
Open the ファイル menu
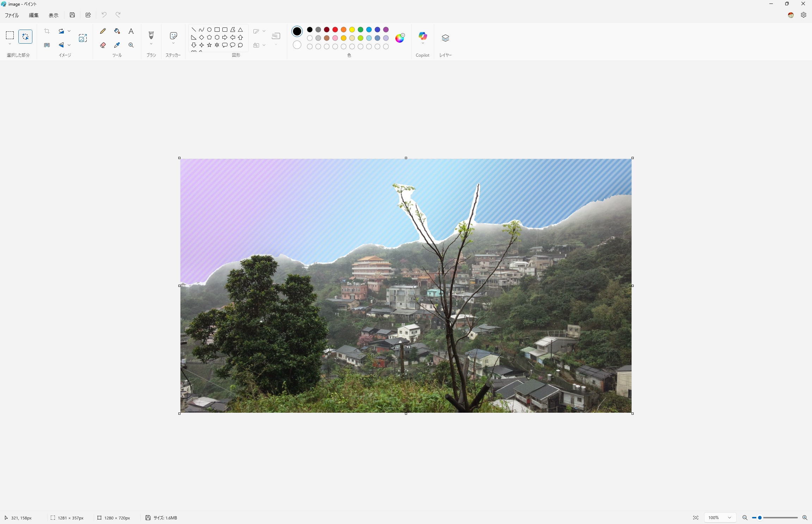tap(11, 15)
